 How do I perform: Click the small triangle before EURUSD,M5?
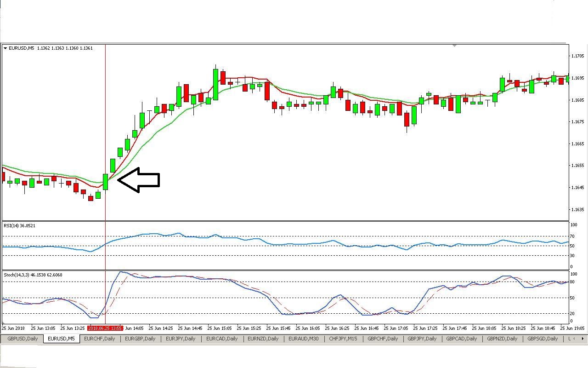coord(5,48)
